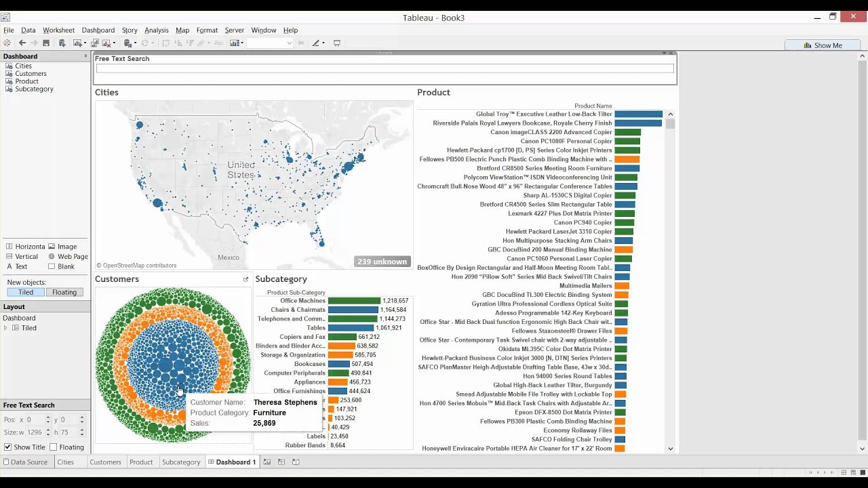Click the add new data source icon
The height and width of the screenshot is (488, 868).
(62, 43)
